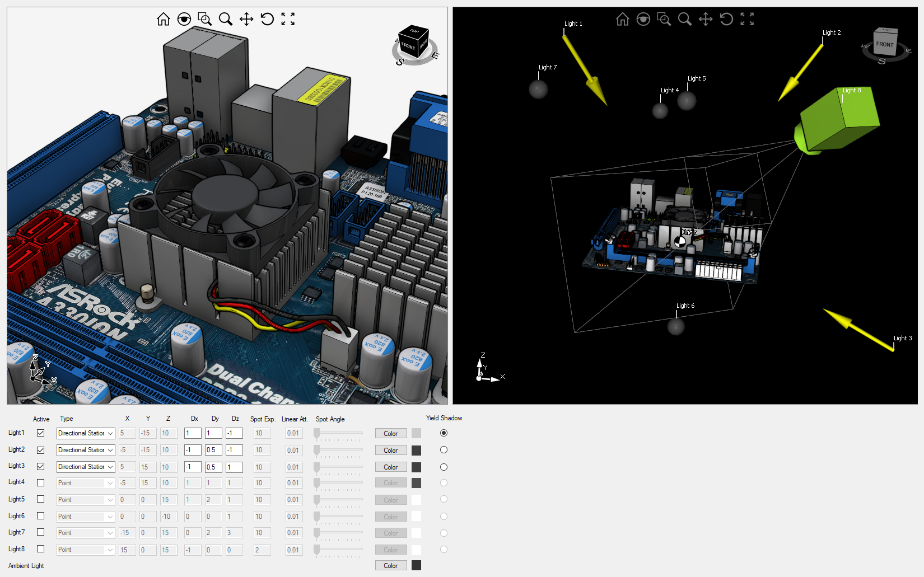Click Light2 Dx input field

coord(193,450)
